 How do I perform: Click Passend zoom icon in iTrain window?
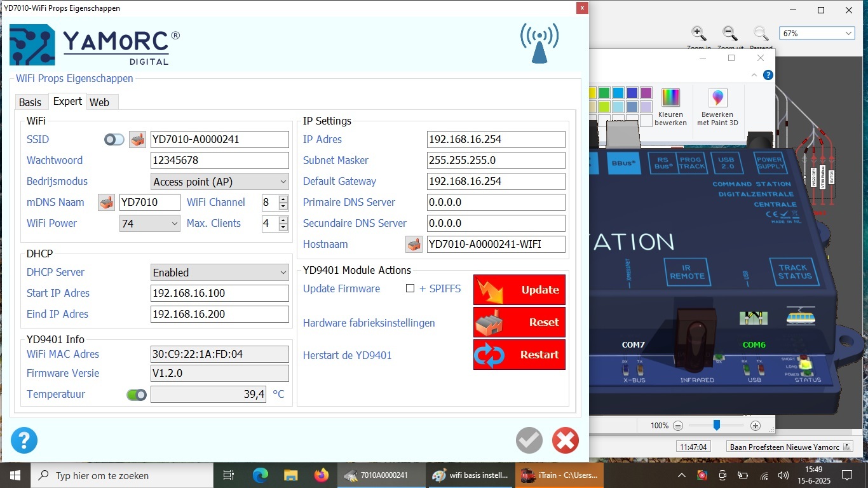[761, 34]
